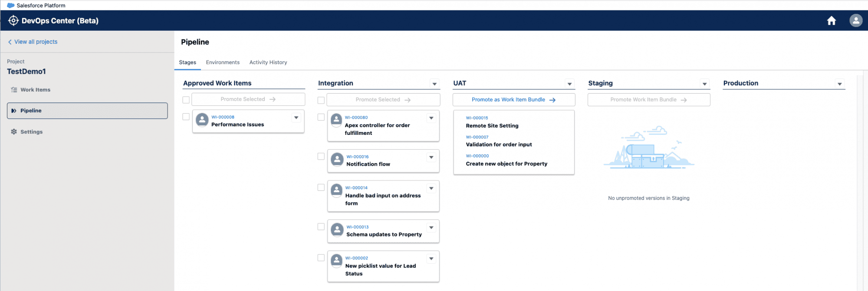868x291 pixels.
Task: Select the Notification flow checkbox
Action: point(321,156)
